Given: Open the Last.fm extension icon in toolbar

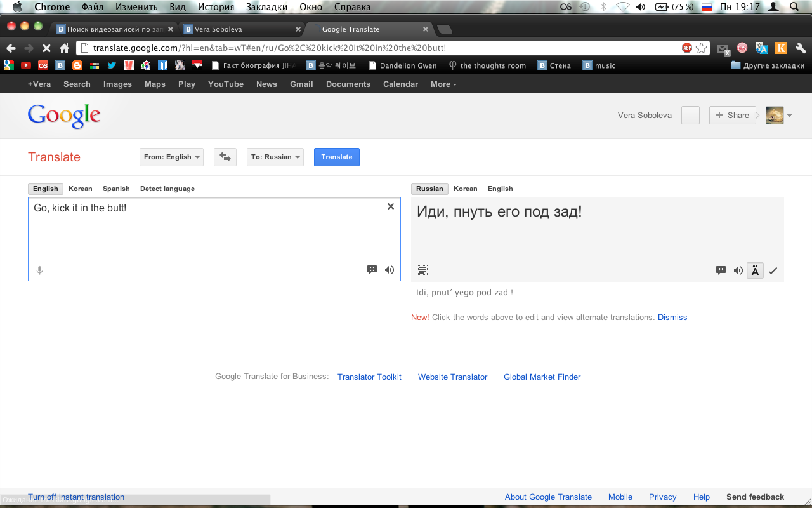Looking at the screenshot, I should click(742, 48).
